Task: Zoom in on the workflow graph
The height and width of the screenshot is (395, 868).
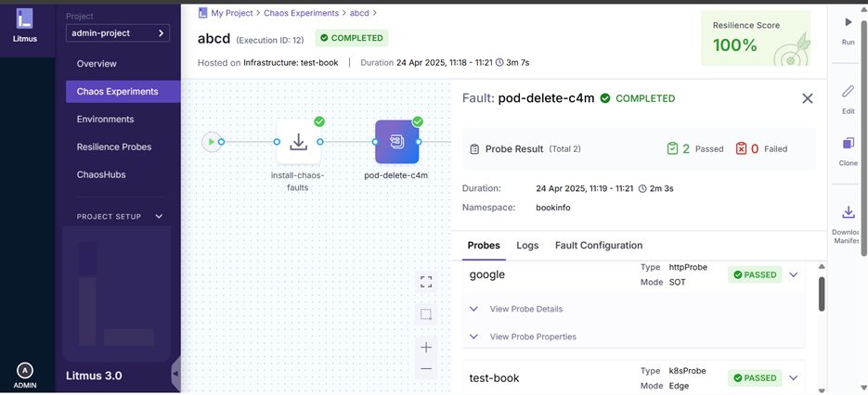Action: [x=426, y=347]
